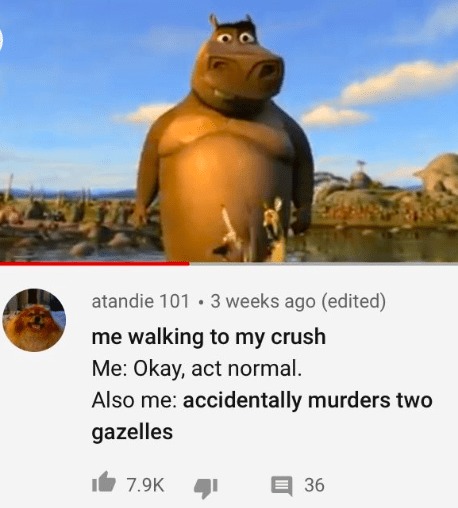
Task: Open the atandie 101 channel name
Action: (140, 301)
